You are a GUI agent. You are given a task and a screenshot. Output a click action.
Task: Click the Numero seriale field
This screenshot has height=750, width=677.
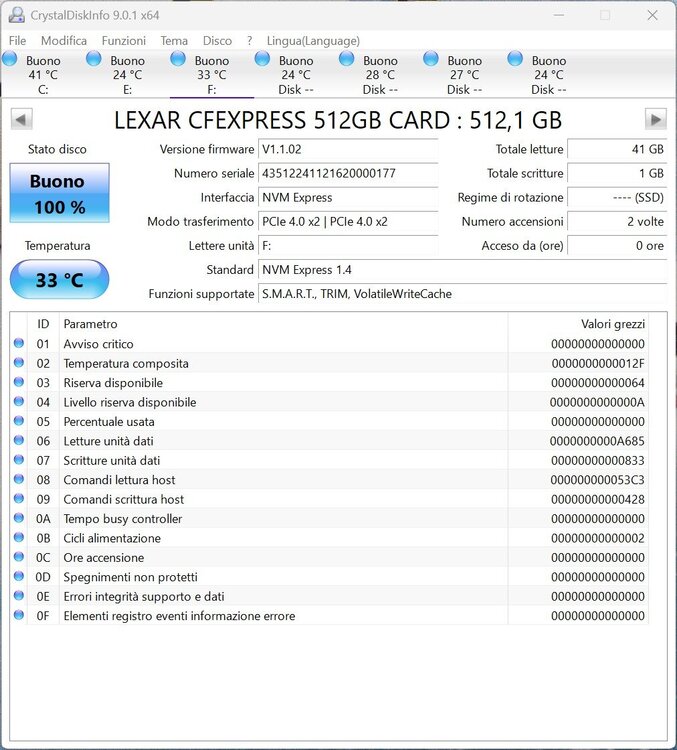click(x=348, y=173)
